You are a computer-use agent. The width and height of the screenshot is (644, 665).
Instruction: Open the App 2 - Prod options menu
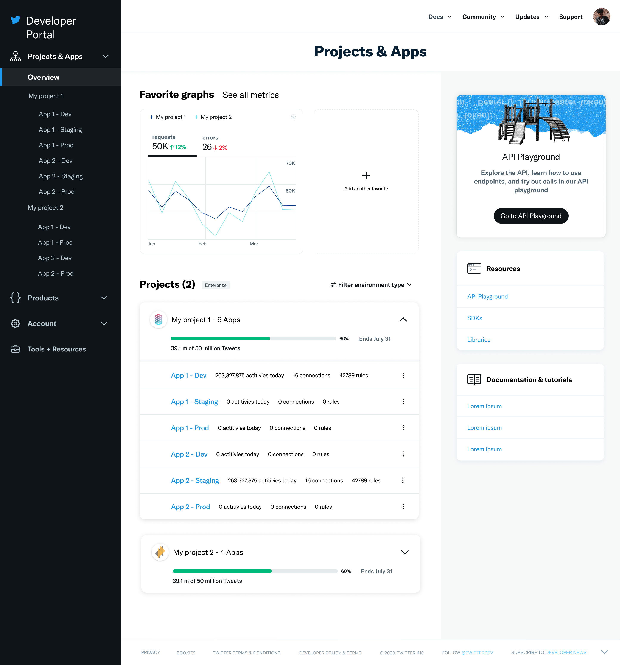pyautogui.click(x=403, y=506)
